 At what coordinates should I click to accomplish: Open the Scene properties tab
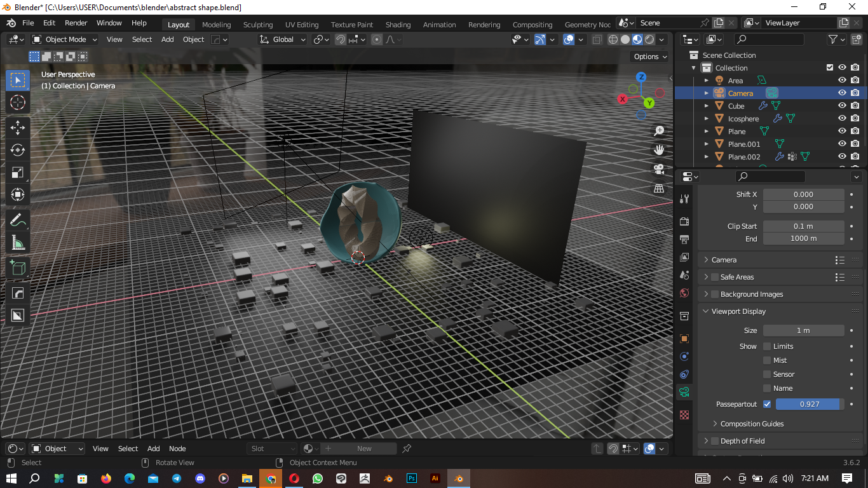tap(684, 275)
